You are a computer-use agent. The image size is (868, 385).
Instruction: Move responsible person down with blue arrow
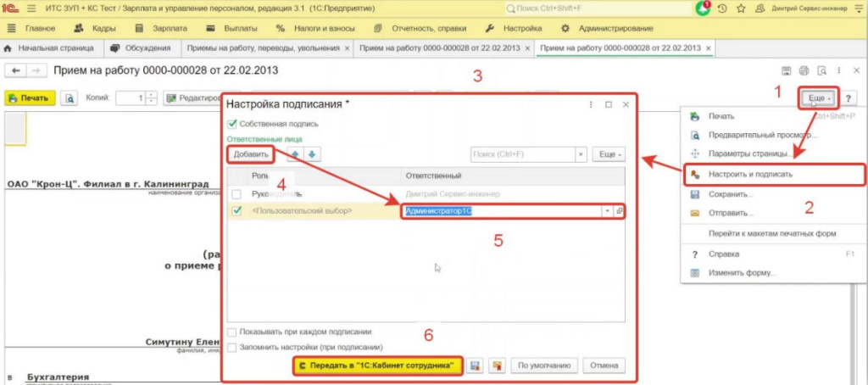(314, 154)
